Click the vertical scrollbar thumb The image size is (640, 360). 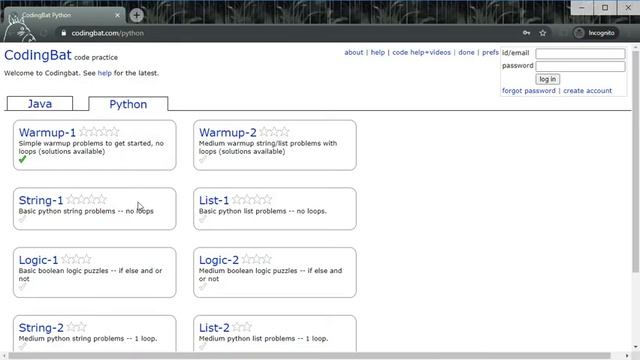pos(635,162)
